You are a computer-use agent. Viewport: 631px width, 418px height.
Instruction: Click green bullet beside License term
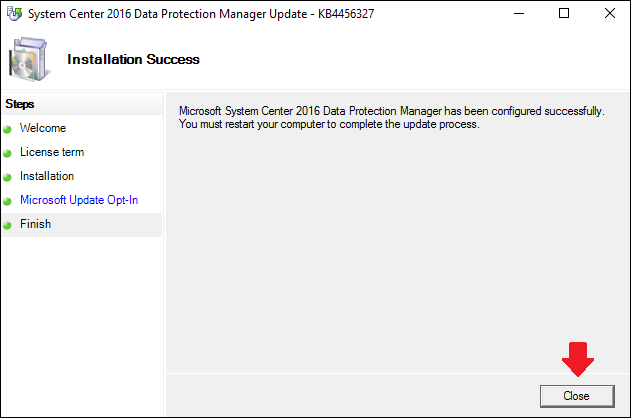click(x=8, y=153)
